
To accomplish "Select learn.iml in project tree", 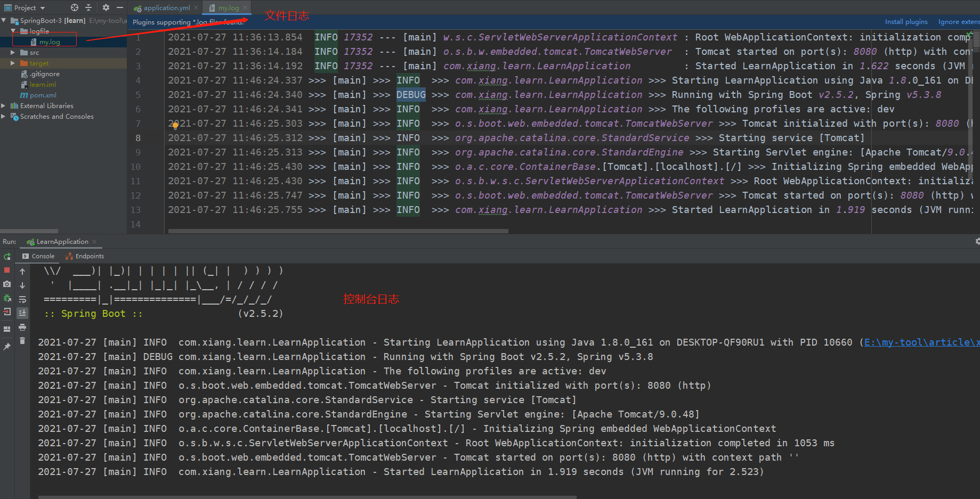I will point(43,84).
